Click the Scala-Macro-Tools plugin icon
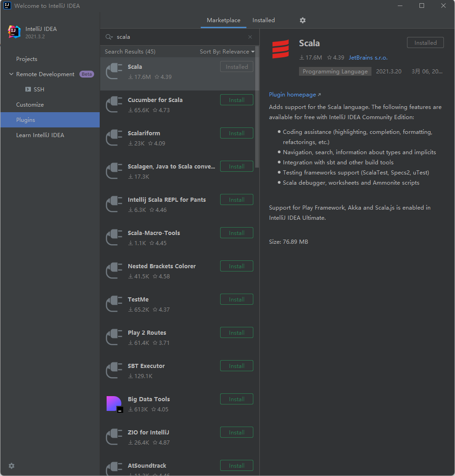Viewport: 455px width, 476px height. 114,237
